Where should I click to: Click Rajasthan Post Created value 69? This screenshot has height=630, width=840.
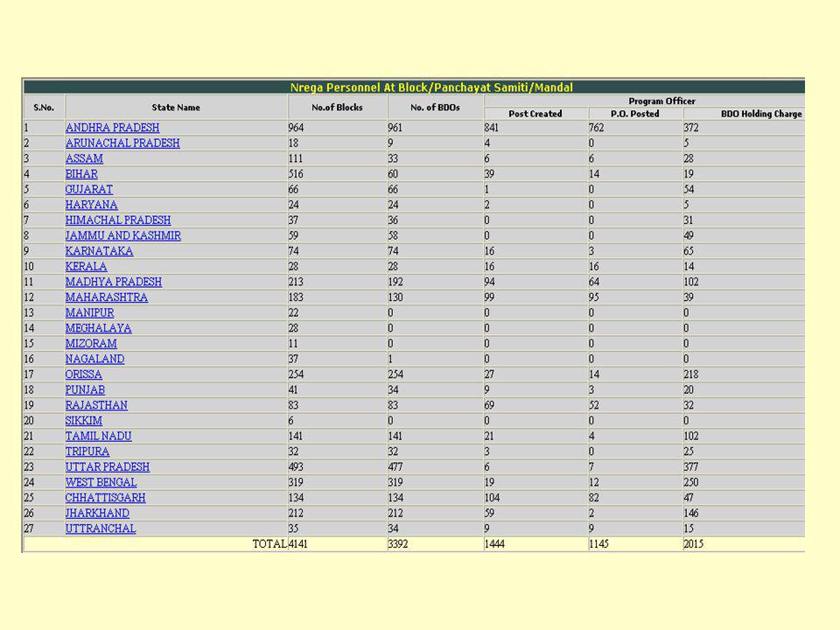coord(489,405)
